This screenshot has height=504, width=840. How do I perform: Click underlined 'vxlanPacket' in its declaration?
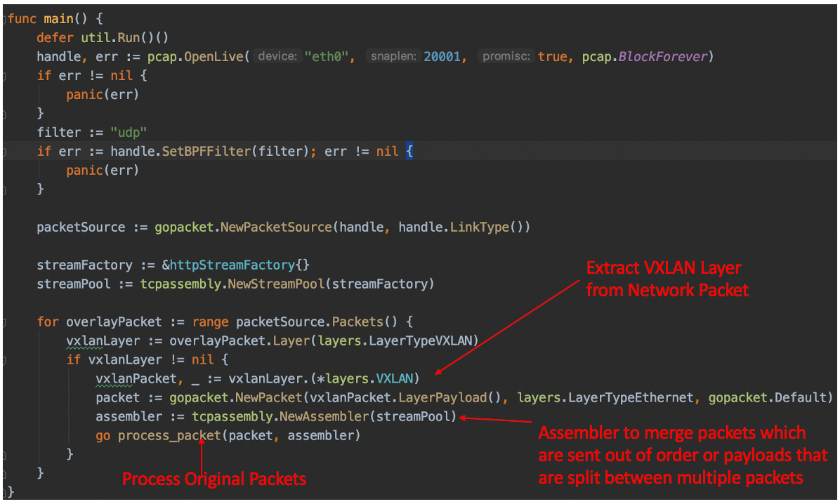136,378
